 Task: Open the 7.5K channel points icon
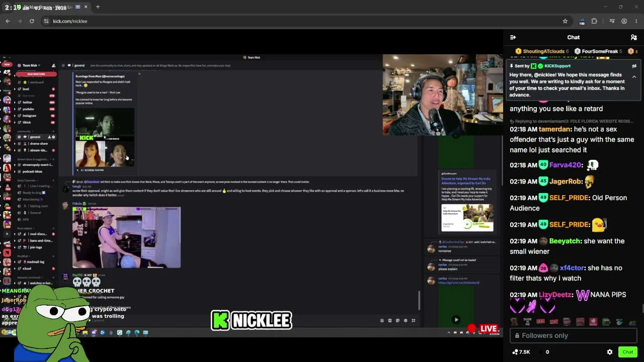click(515, 352)
